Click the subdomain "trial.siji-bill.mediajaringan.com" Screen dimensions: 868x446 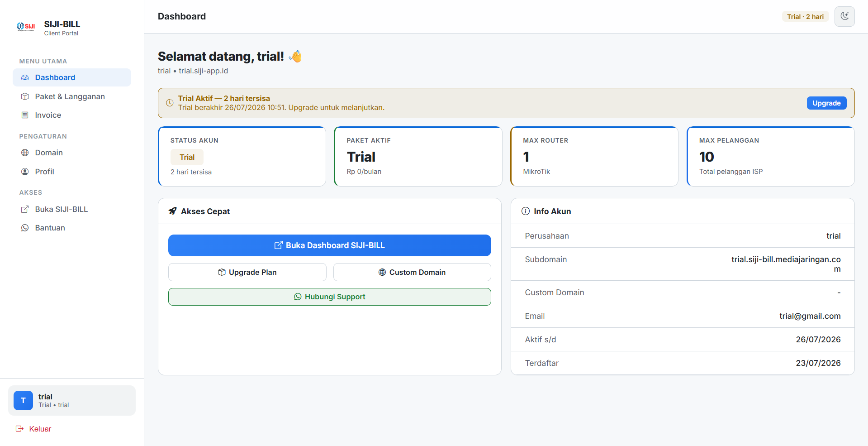tap(786, 264)
